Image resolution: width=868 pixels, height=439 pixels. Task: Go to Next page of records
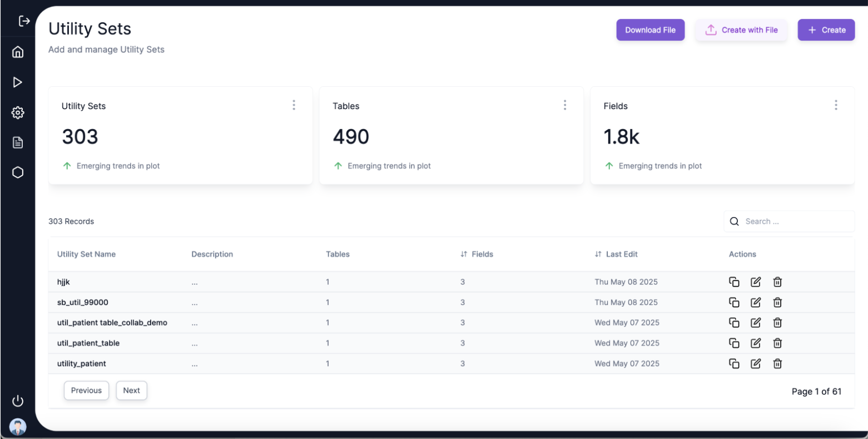click(x=131, y=391)
